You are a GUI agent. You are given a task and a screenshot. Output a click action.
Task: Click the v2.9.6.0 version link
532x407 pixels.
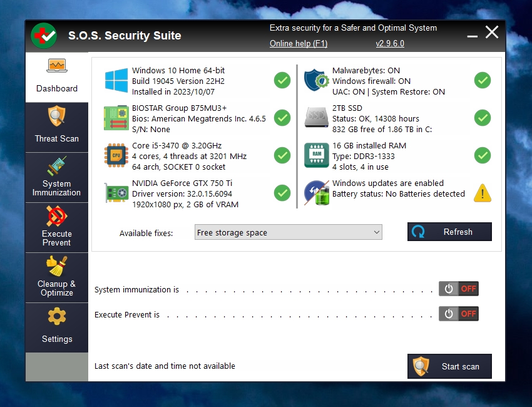(390, 43)
